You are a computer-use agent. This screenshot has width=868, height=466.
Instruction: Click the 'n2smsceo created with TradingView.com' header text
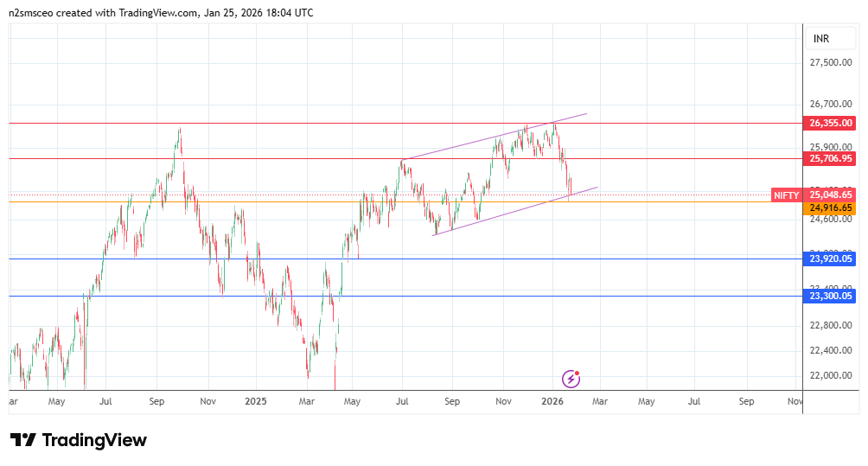(162, 12)
